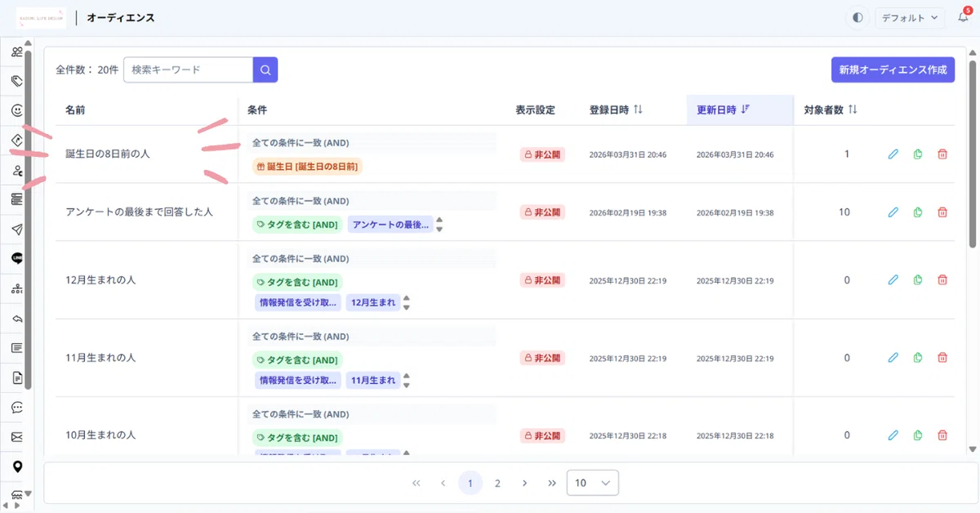The height and width of the screenshot is (513, 980).
Task: Focus the 検索キーワード search field
Action: point(189,70)
